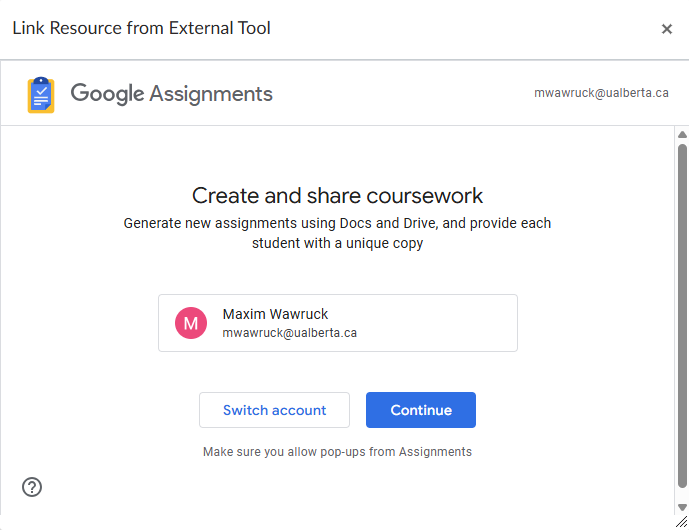
Task: Click the 'Create and share coursework' heading
Action: tap(337, 195)
